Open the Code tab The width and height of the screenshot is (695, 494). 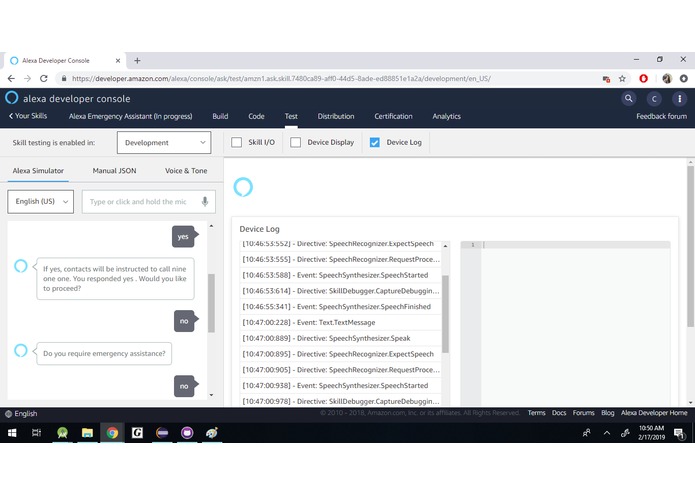pos(256,116)
